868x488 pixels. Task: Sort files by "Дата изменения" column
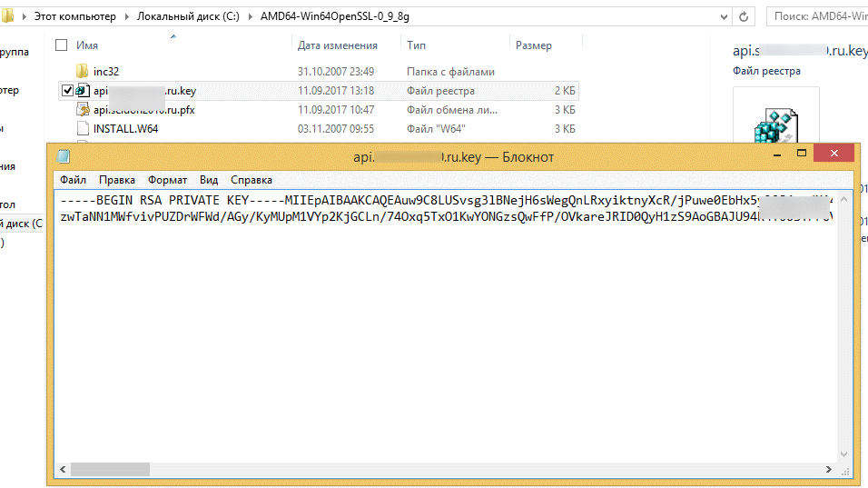click(337, 45)
